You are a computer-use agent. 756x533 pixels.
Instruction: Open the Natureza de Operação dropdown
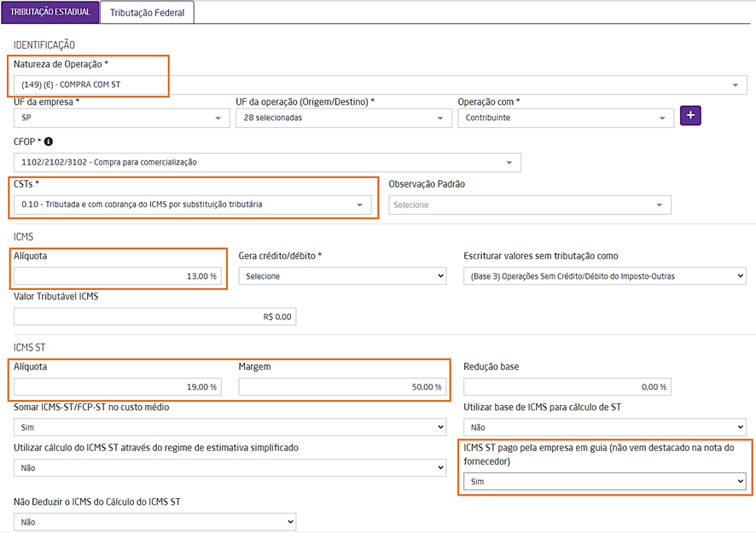380,84
